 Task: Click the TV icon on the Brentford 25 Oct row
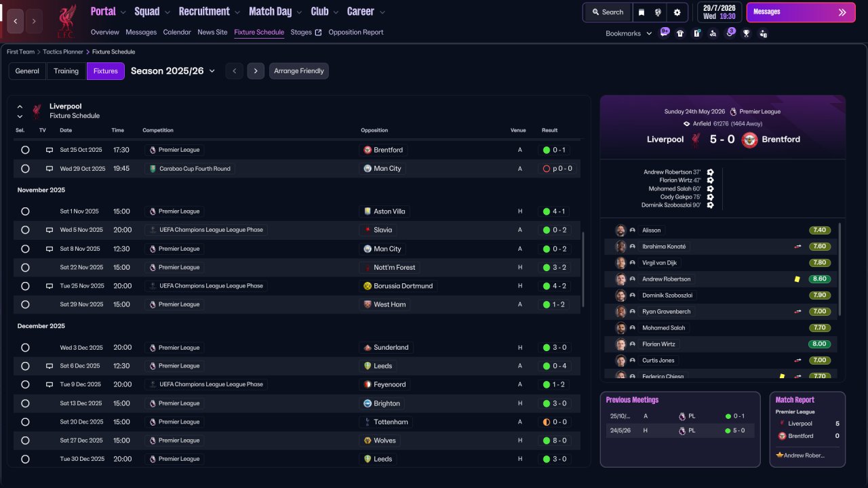(x=49, y=150)
